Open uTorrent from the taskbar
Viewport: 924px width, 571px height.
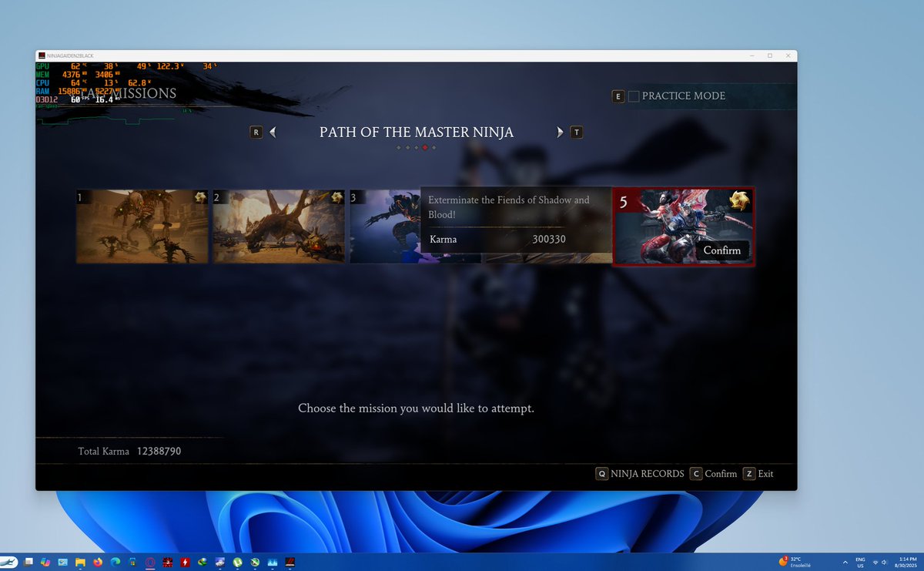click(x=238, y=562)
